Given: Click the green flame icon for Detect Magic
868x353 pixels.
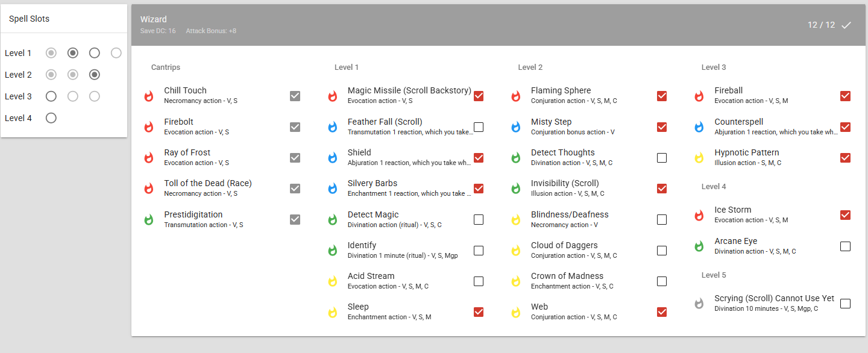Looking at the screenshot, I should (x=333, y=220).
